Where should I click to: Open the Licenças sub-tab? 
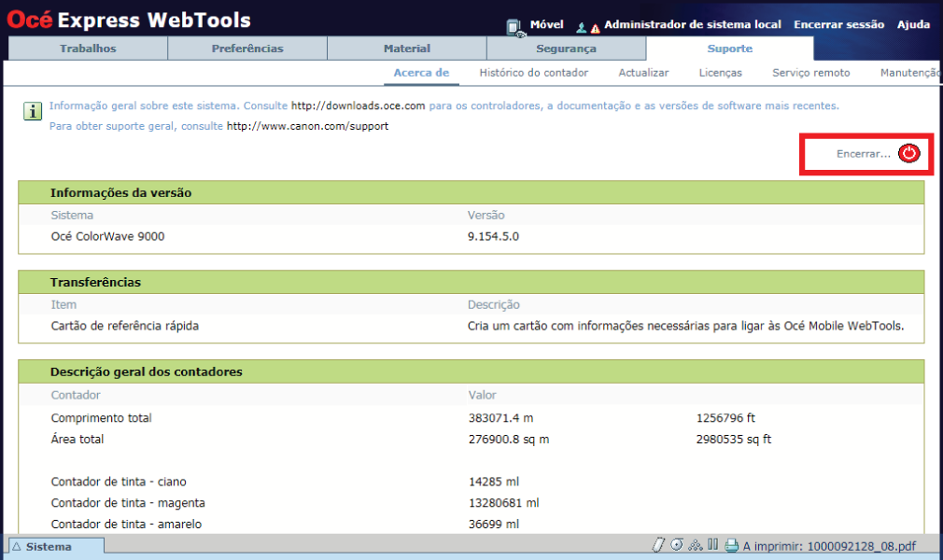point(721,73)
